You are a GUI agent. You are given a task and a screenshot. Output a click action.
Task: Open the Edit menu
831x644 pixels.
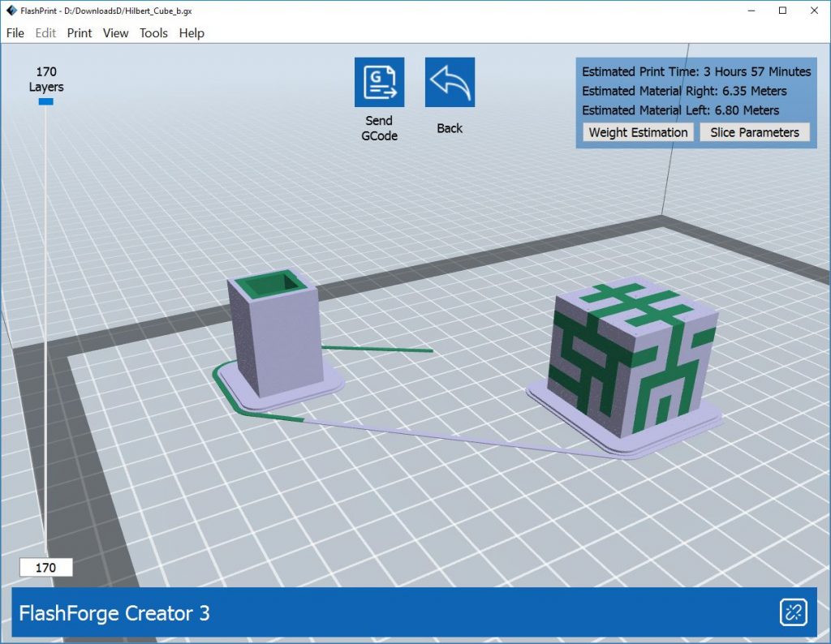tap(45, 32)
